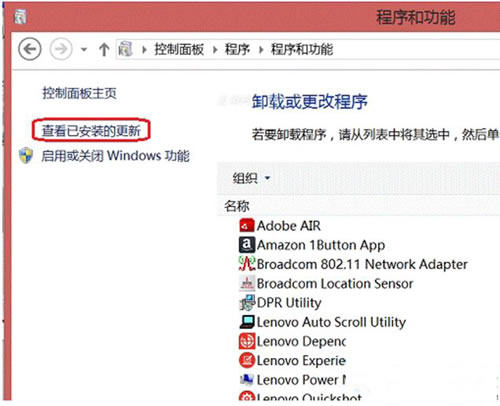Click the Back navigation arrow
Image resolution: width=500 pixels, height=406 pixels.
pos(30,49)
